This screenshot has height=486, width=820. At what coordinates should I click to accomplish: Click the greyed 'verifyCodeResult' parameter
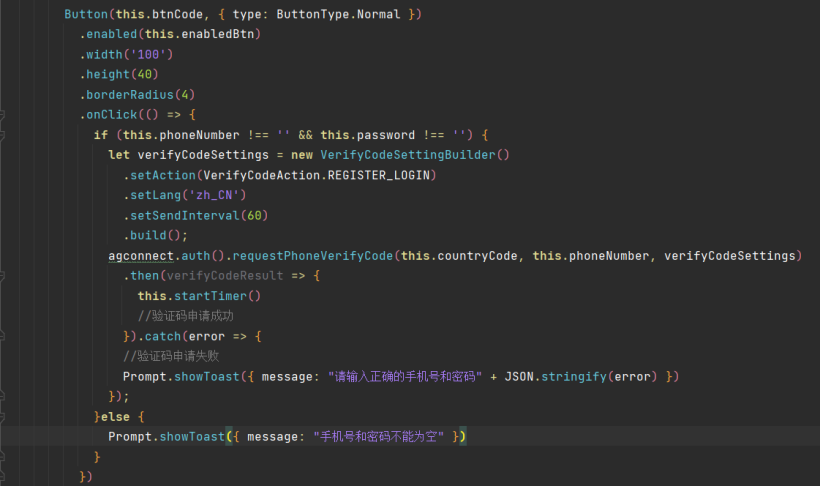[x=225, y=276]
